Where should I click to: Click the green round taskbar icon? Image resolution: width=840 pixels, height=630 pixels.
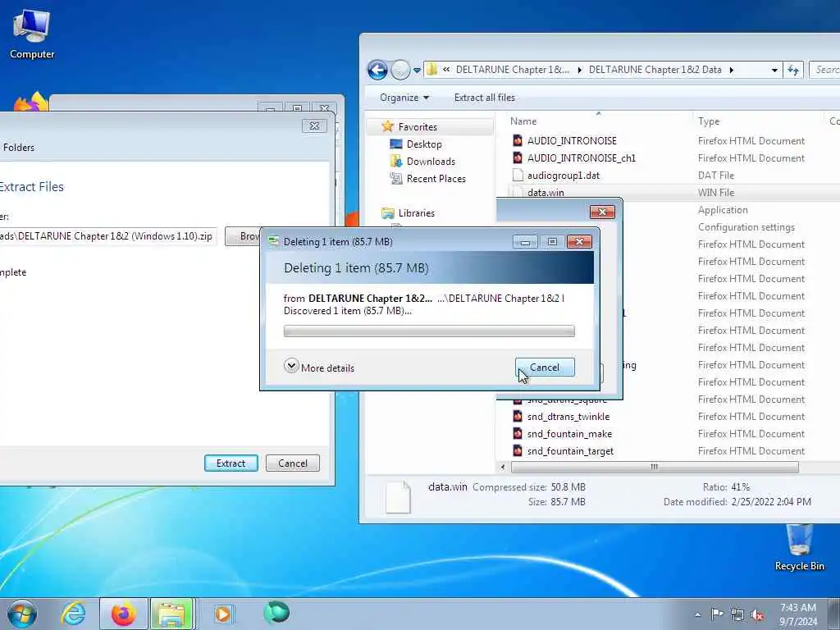[x=276, y=613]
